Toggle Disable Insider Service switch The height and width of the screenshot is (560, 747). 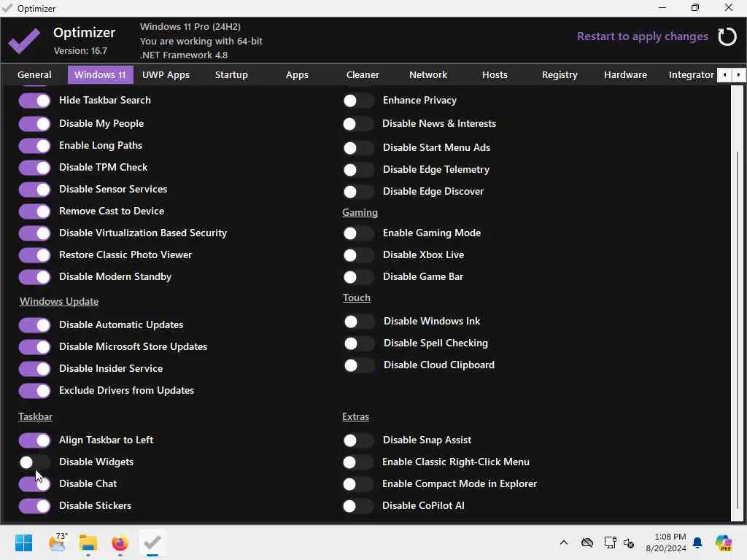click(34, 369)
